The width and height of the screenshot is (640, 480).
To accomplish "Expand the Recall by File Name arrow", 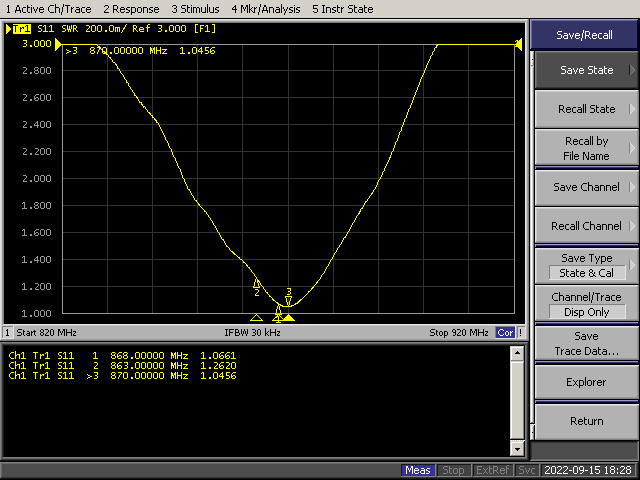I will pos(632,148).
